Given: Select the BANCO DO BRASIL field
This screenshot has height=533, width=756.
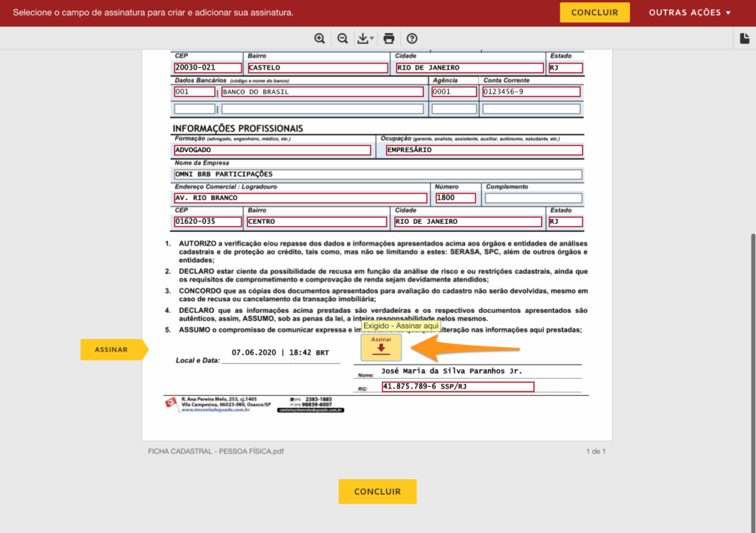Looking at the screenshot, I should coord(323,92).
